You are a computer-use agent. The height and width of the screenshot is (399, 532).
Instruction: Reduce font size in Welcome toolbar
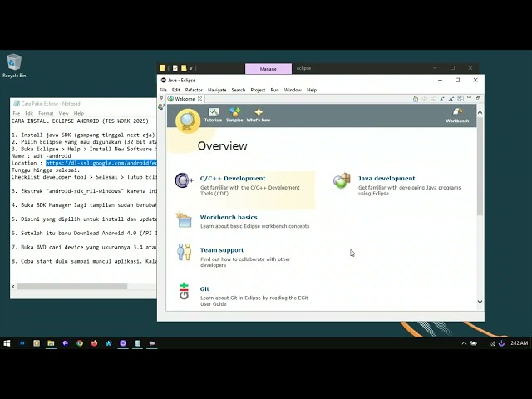point(442,99)
